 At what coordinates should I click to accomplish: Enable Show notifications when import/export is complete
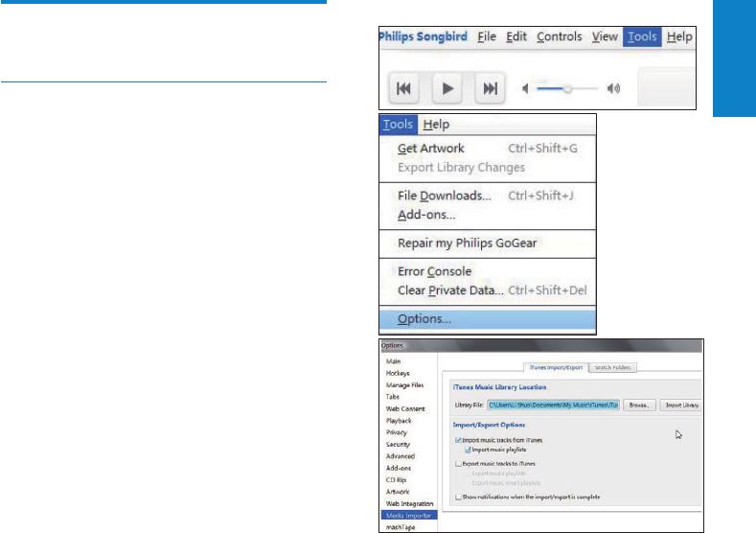click(x=458, y=497)
